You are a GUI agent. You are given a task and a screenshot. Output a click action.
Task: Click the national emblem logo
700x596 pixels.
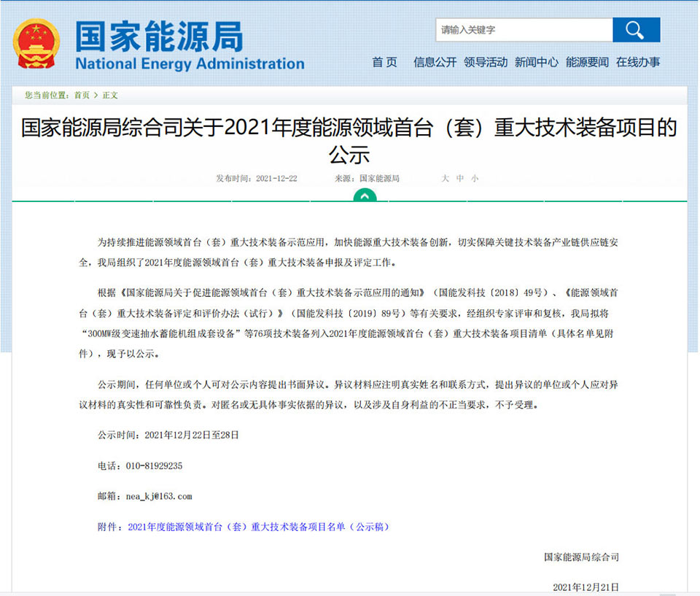pyautogui.click(x=36, y=44)
